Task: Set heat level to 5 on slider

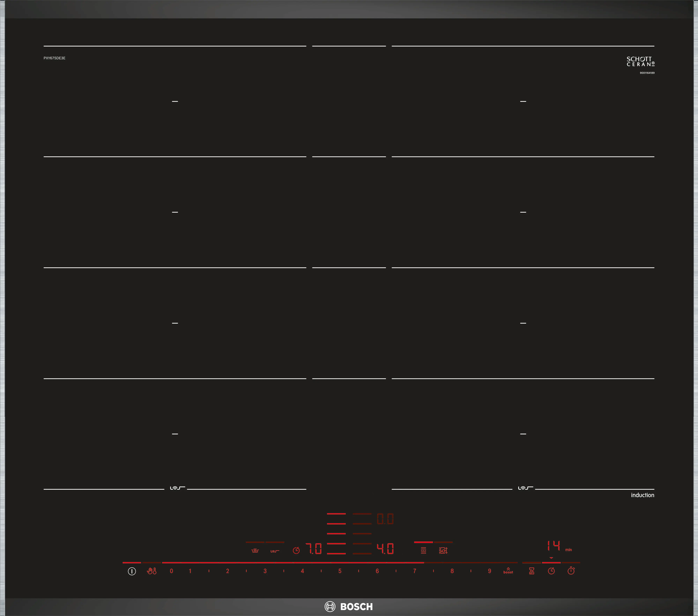Action: pos(340,571)
